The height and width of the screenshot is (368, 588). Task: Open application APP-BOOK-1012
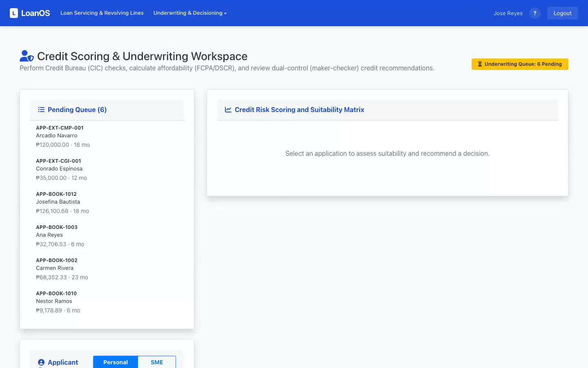point(56,194)
